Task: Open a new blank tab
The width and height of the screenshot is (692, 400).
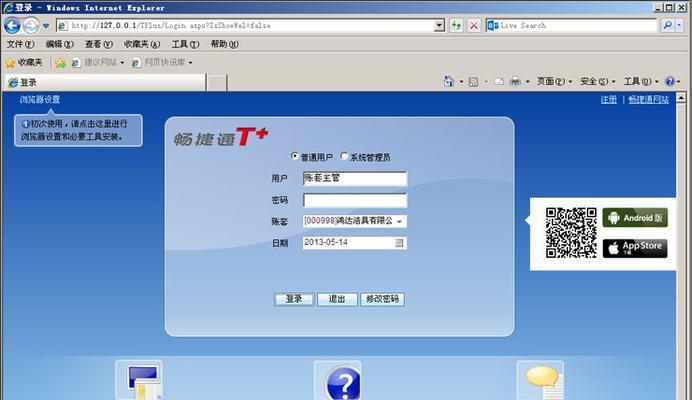Action: tap(217, 83)
